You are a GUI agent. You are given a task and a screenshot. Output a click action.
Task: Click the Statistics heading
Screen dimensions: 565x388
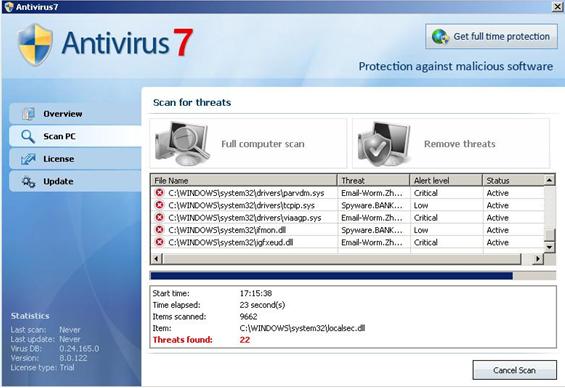pyautogui.click(x=30, y=316)
